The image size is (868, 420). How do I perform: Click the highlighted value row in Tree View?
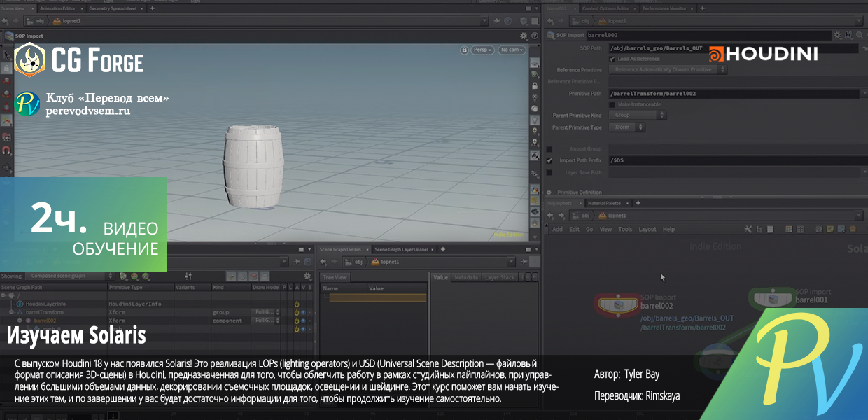point(378,297)
